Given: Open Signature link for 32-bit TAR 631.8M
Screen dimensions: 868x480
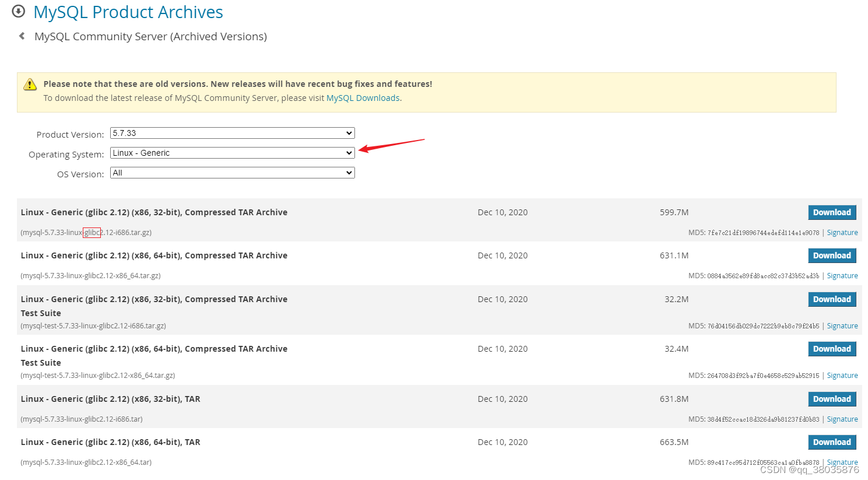Looking at the screenshot, I should pyautogui.click(x=842, y=419).
